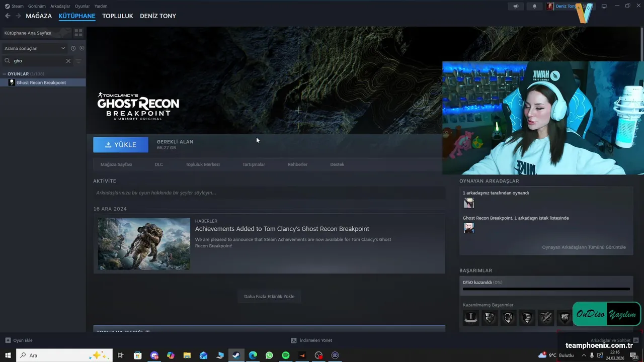Click the fifth unearned achievement icon
The image size is (644, 362).
click(x=546, y=317)
